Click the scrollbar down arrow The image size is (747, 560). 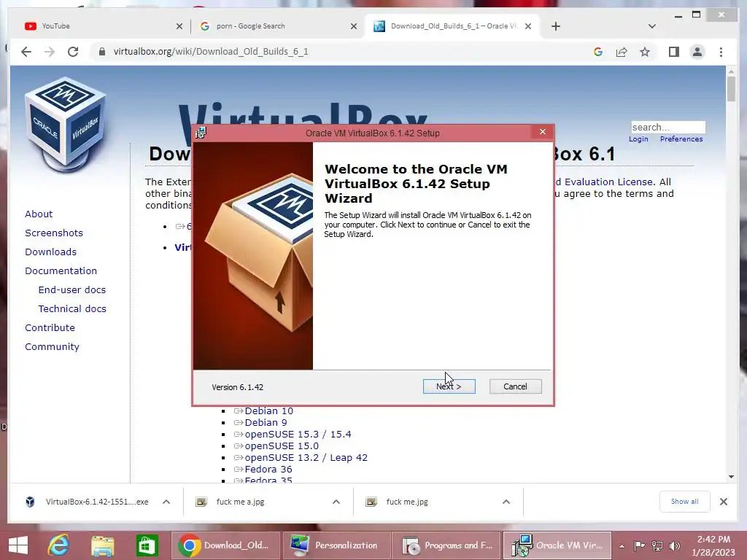[x=731, y=477]
